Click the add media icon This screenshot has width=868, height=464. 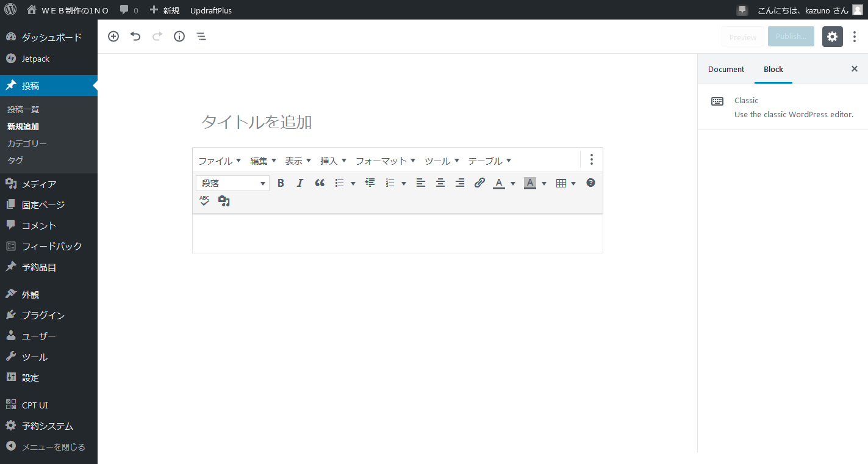pos(224,201)
